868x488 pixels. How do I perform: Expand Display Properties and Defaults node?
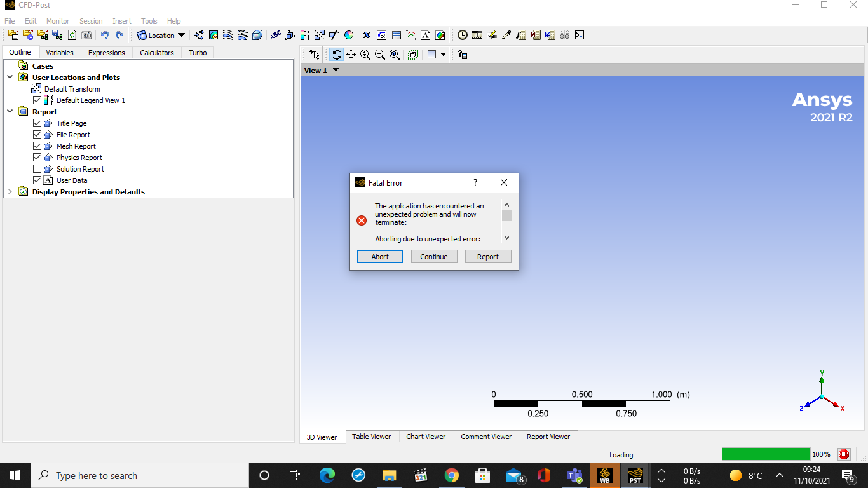[10, 192]
